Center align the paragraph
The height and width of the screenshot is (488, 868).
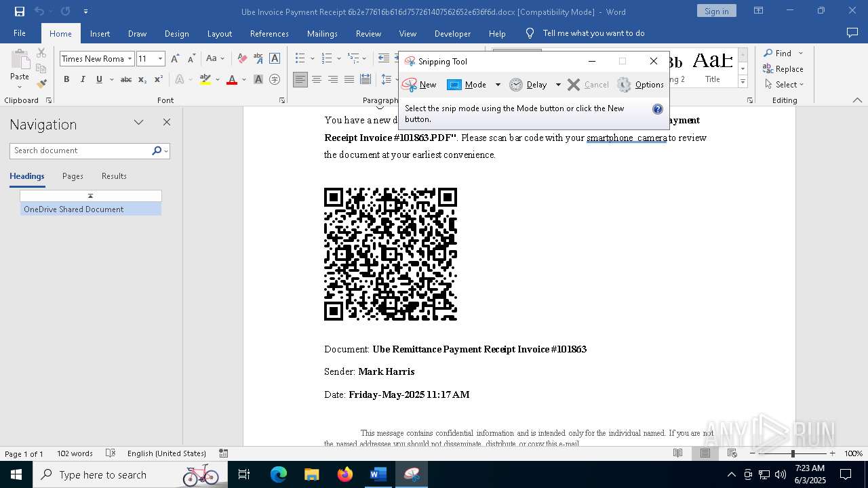click(x=317, y=79)
